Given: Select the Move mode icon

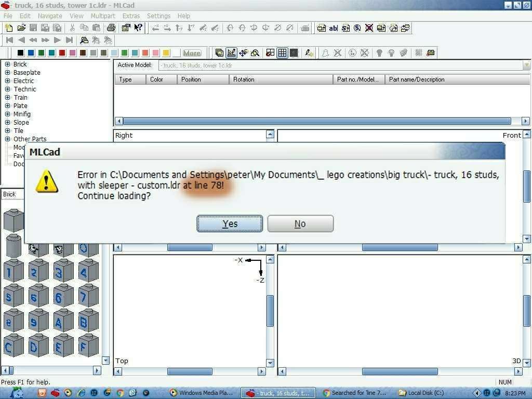Looking at the screenshot, I should click(x=243, y=53).
